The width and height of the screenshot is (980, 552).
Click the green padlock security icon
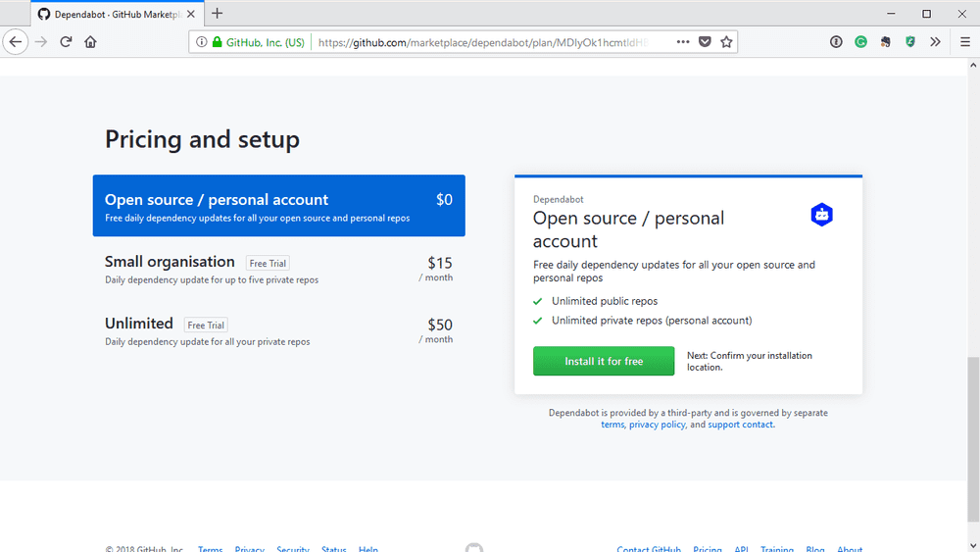click(x=217, y=42)
